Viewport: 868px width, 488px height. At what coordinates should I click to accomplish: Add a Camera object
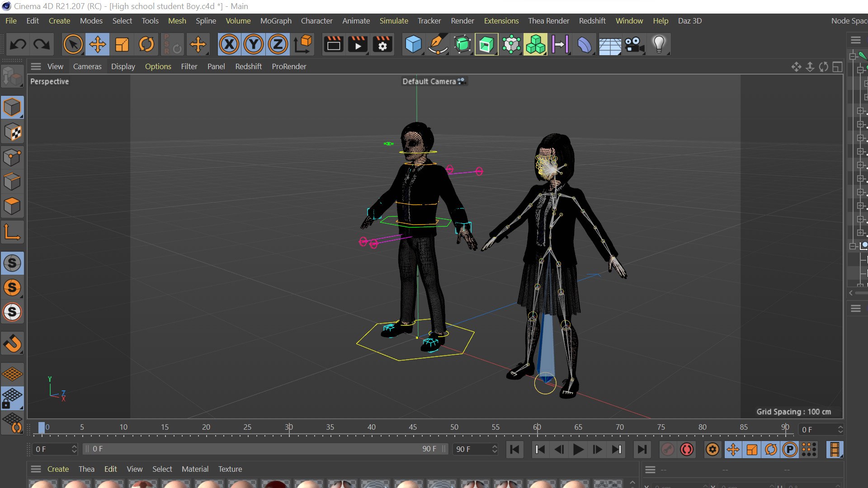[634, 44]
